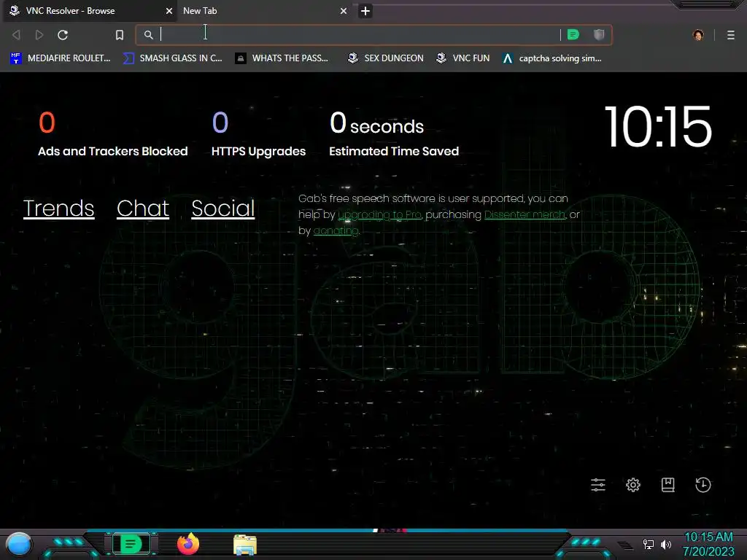
Task: Open SMASH GLASS IN C... bookmark
Action: pos(173,58)
